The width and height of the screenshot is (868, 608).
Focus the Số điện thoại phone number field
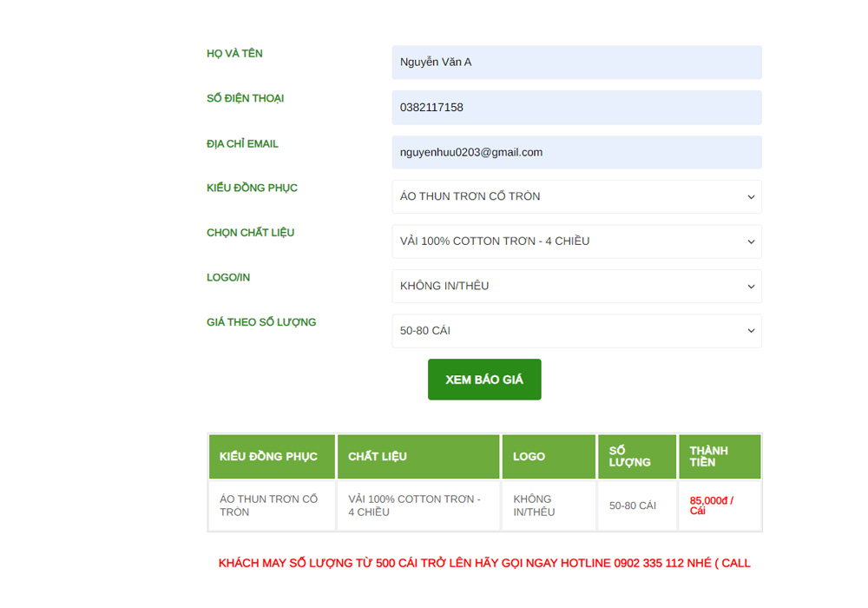tap(576, 108)
